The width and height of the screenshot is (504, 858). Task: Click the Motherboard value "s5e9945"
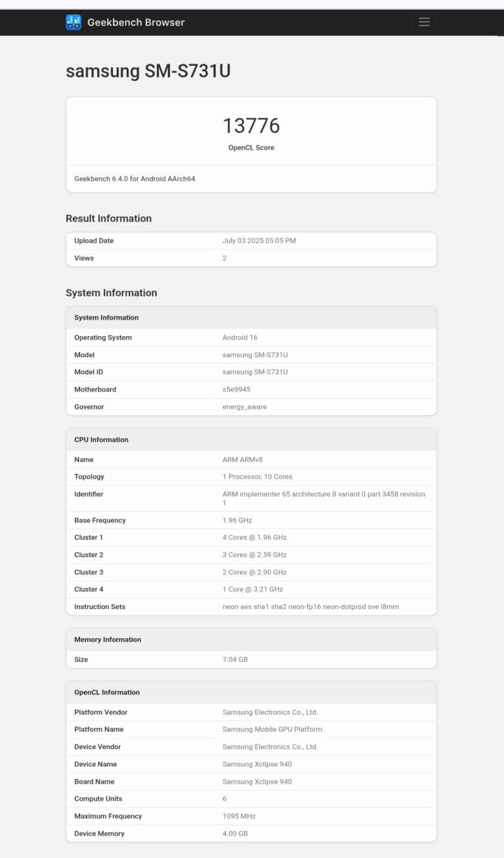[237, 389]
